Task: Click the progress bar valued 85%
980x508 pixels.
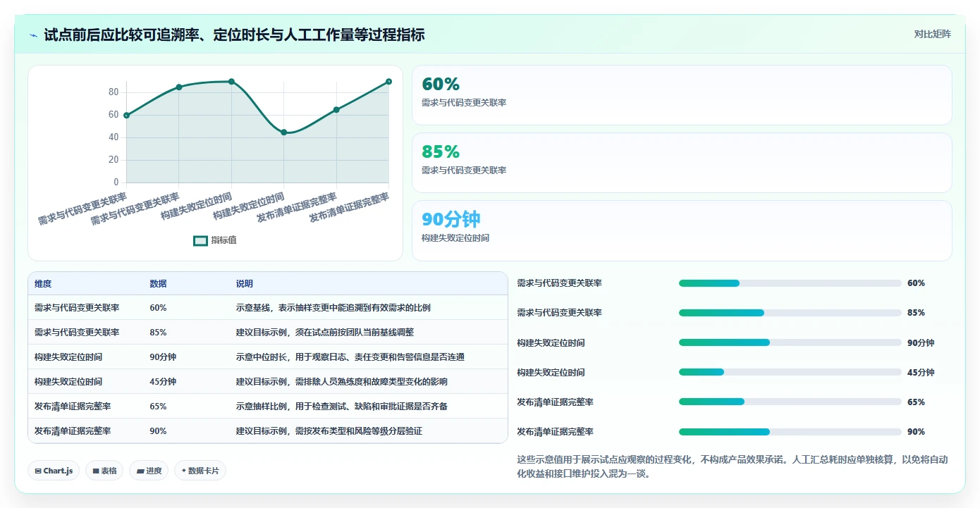Action: point(790,313)
